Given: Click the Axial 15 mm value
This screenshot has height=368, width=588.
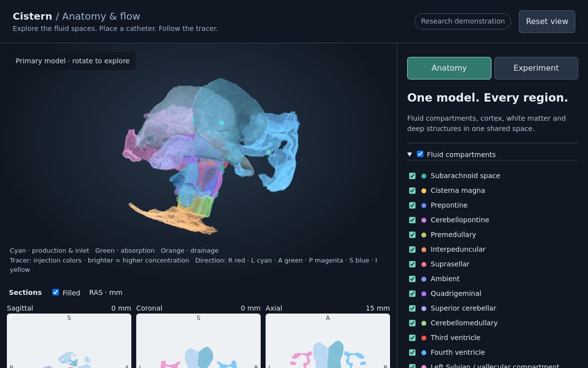Looking at the screenshot, I should pos(378,308).
